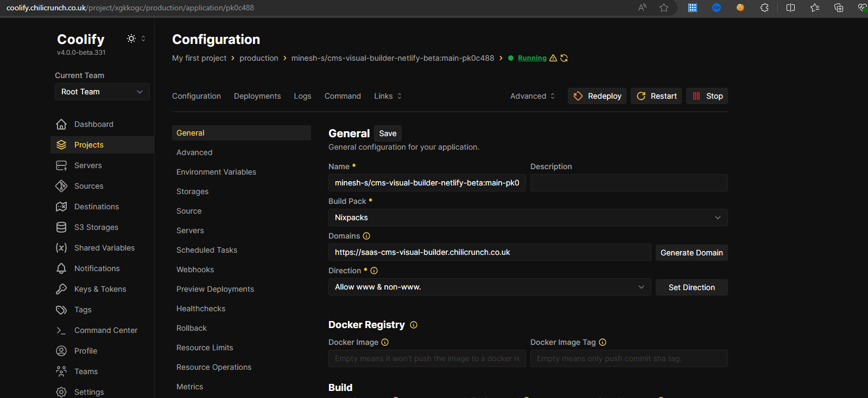Click the Command Center terminal icon
The image size is (868, 398).
point(61,330)
